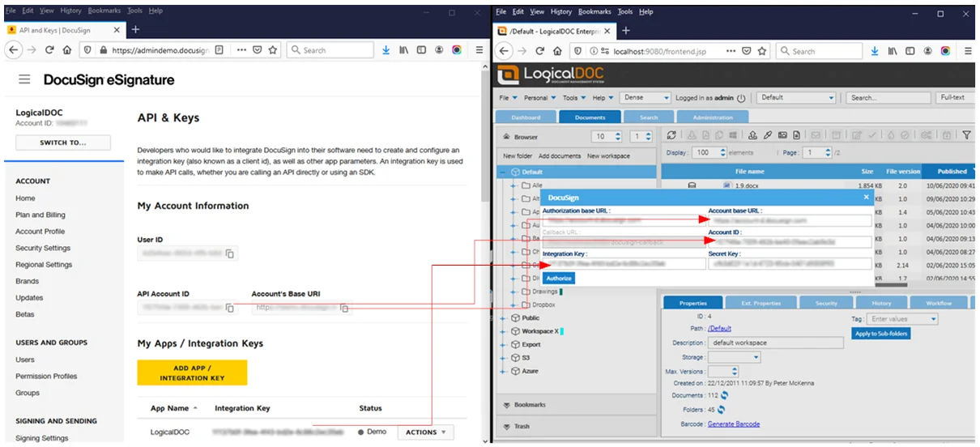Open Security Settings in DocuSign sidebar
This screenshot has width=980, height=447.
[43, 248]
